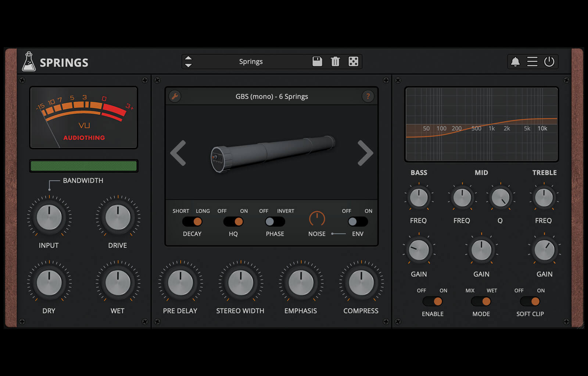Click the MID FREQ knob
Screen dimensions: 588x376
pos(462,197)
